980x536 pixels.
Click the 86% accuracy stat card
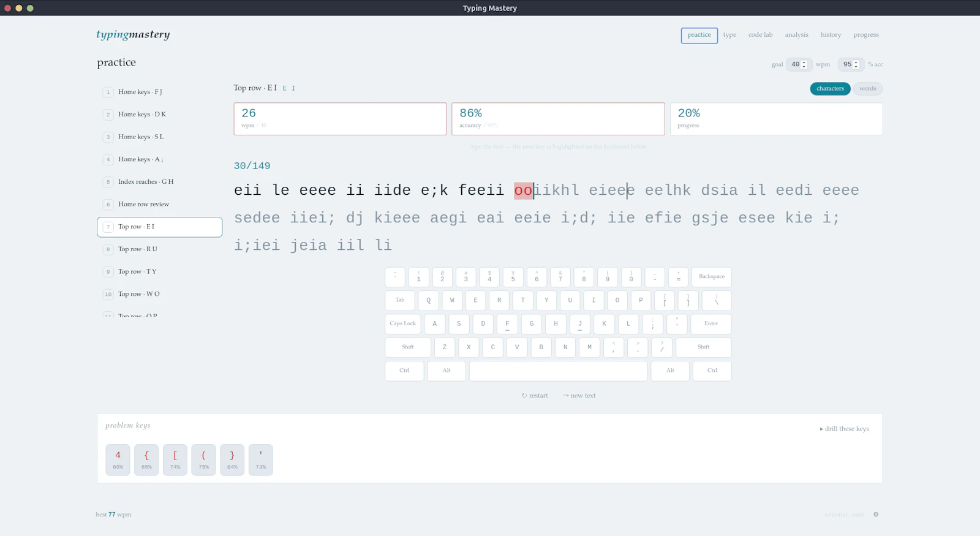(558, 119)
